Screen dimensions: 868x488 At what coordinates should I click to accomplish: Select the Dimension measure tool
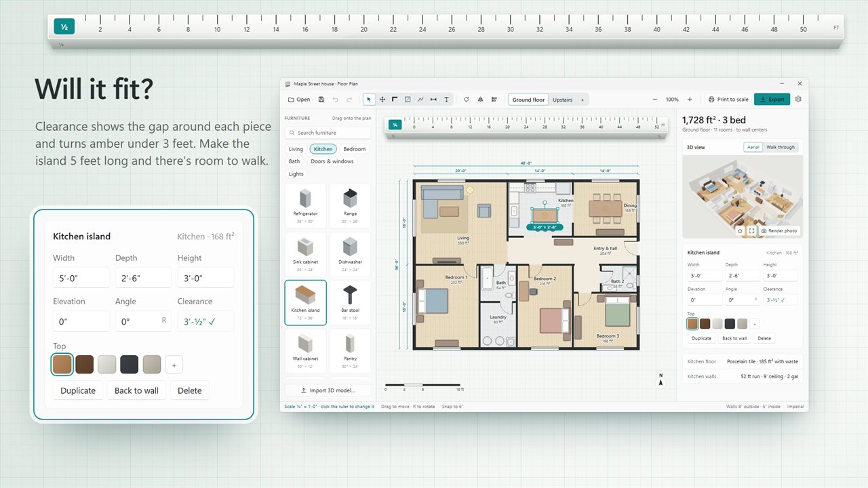(x=433, y=100)
